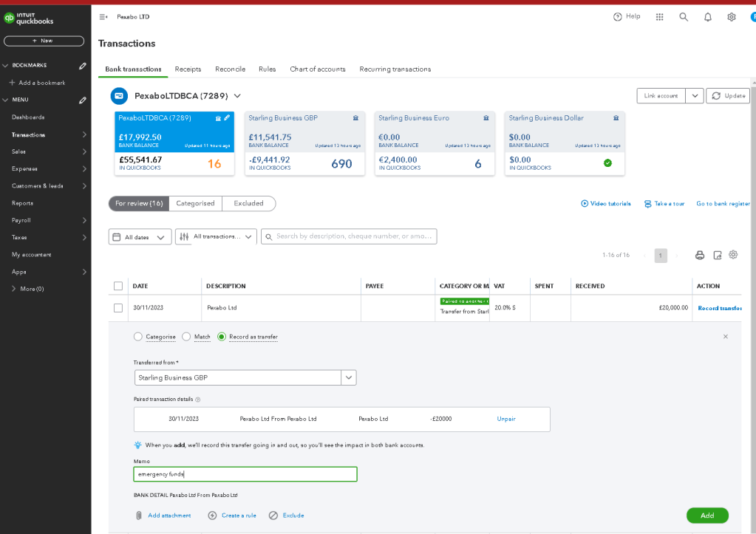Click the paperclip attachment icon
756x534 pixels.
(139, 516)
